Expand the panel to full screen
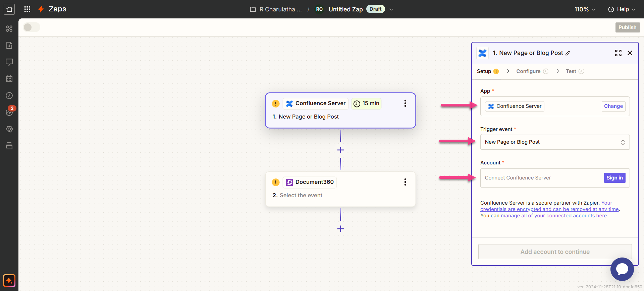Viewport: 644px width, 291px height. (x=618, y=53)
